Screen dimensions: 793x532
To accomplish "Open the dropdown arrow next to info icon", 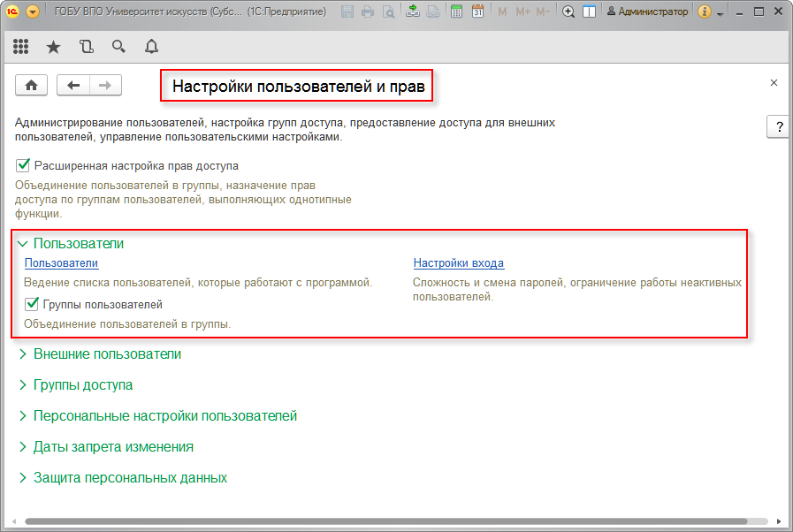I will point(720,13).
